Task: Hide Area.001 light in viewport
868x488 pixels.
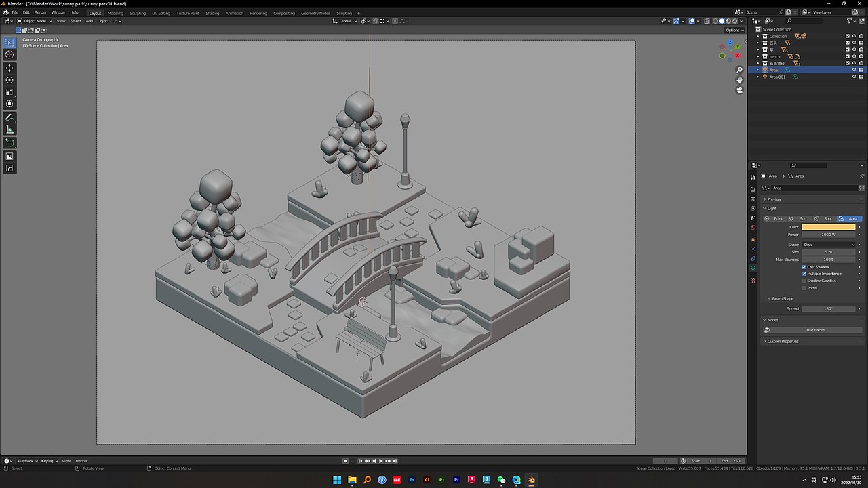Action: [x=854, y=77]
